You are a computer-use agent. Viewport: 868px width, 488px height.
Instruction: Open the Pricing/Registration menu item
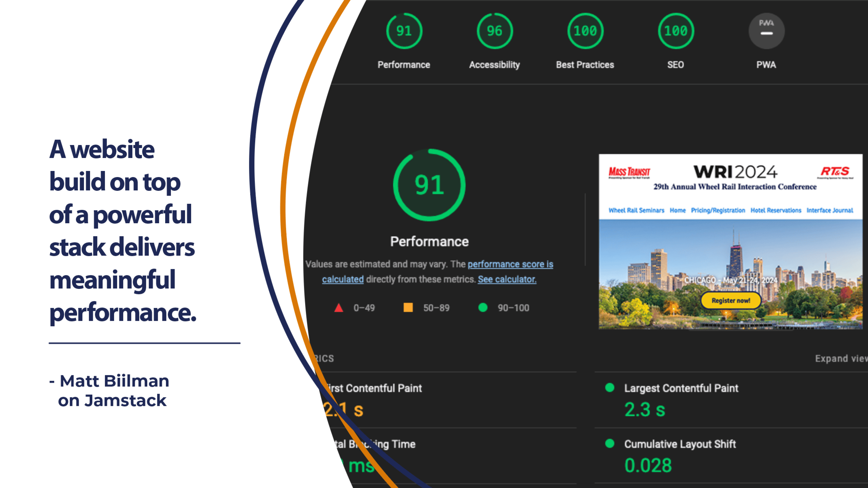coord(717,210)
